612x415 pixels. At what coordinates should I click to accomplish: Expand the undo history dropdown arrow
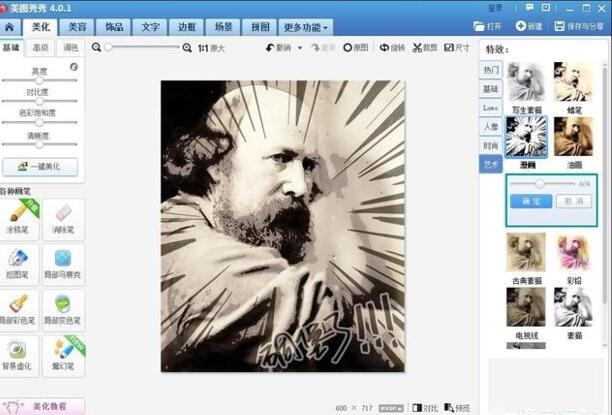click(300, 48)
